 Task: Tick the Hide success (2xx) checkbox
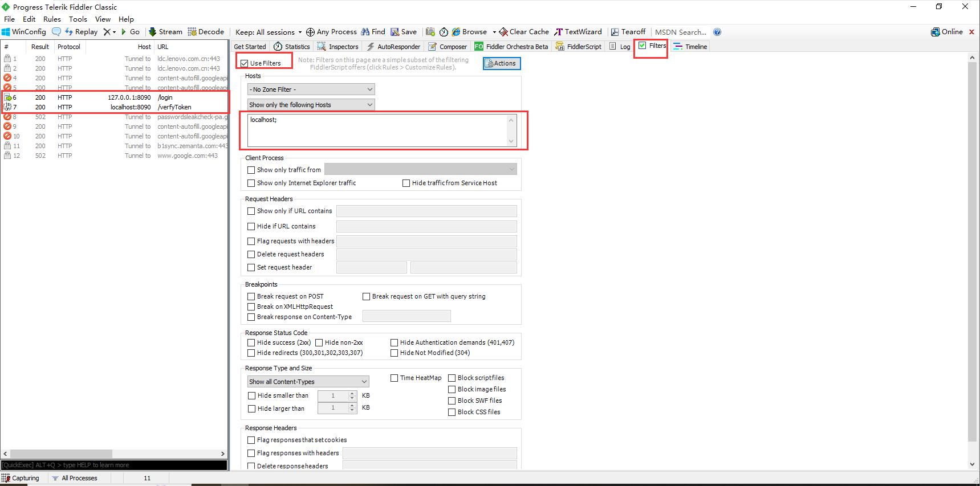251,342
